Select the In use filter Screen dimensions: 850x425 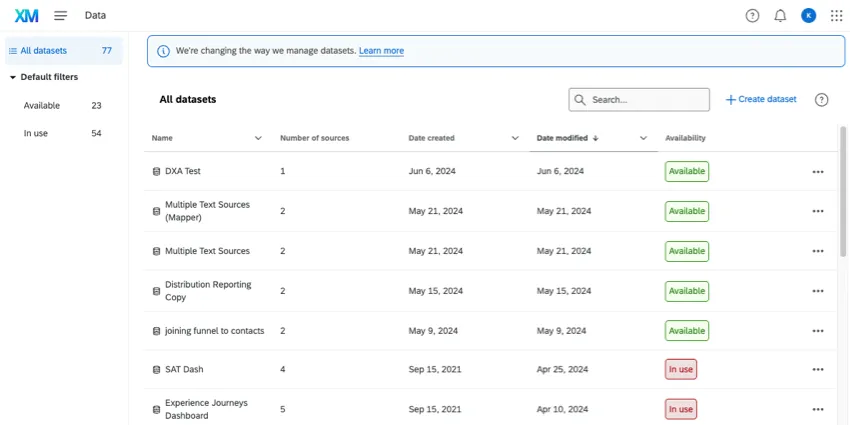36,133
